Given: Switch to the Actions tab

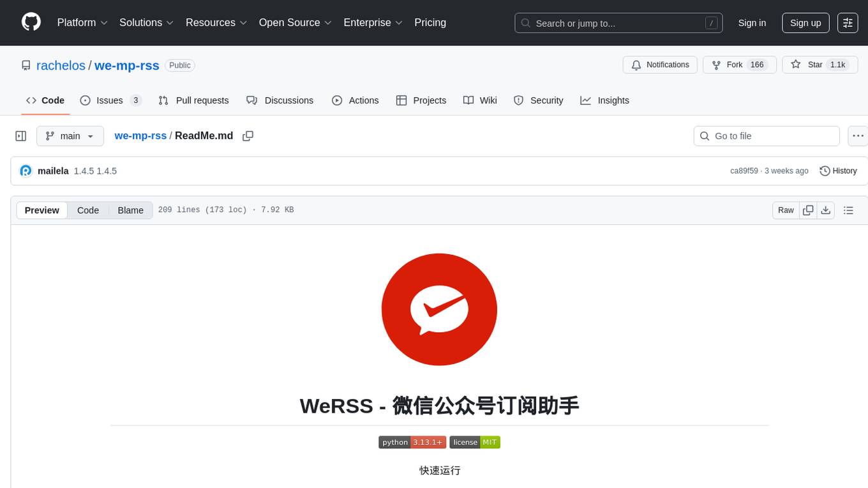Looking at the screenshot, I should point(355,100).
